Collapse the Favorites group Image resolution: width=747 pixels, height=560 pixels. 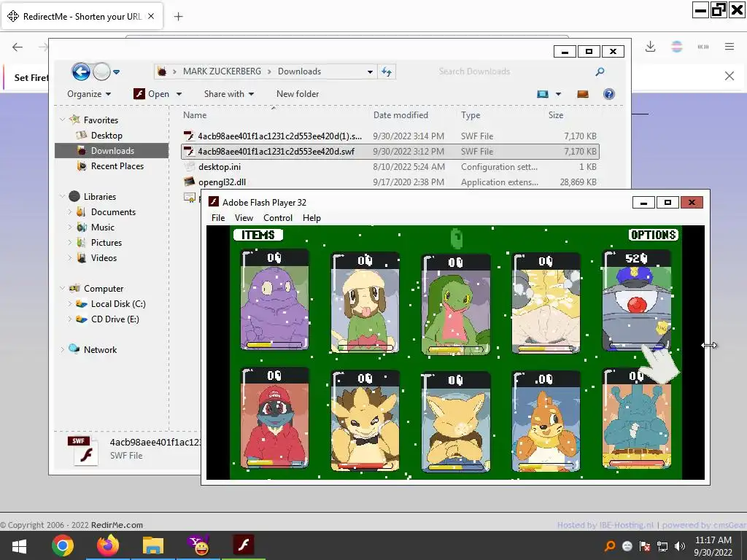63,120
